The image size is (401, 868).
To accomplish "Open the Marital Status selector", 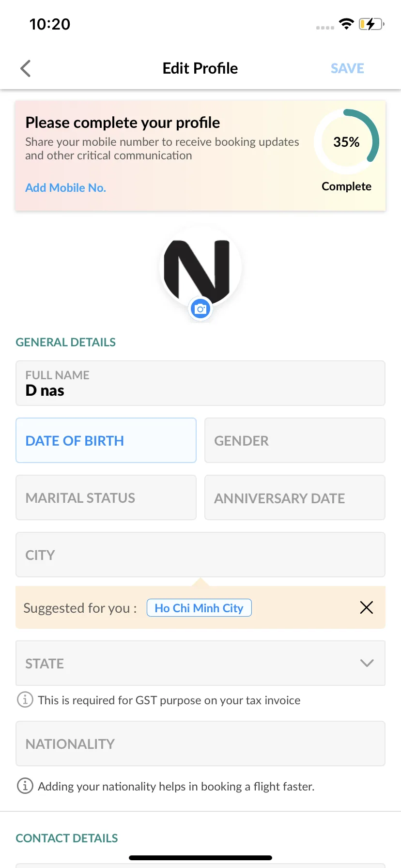I will point(106,497).
